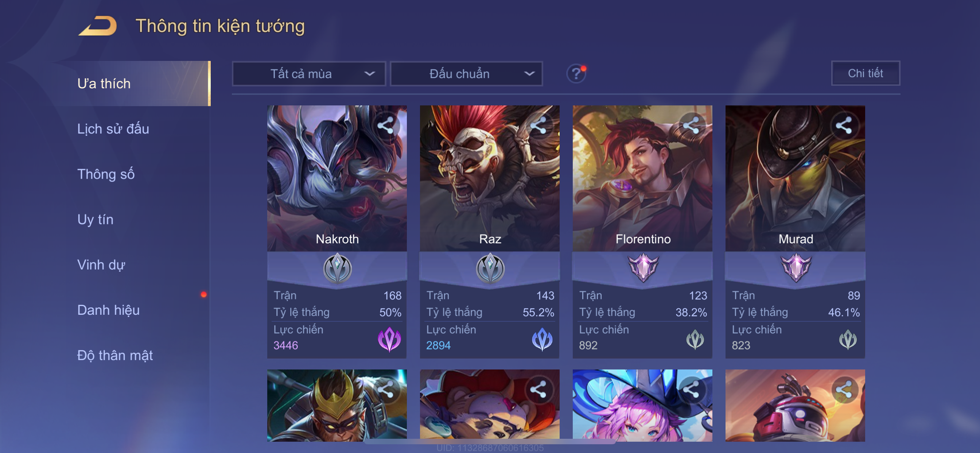Viewport: 980px width, 453px height.
Task: Switch to the Thông số tab
Action: pyautogui.click(x=106, y=174)
